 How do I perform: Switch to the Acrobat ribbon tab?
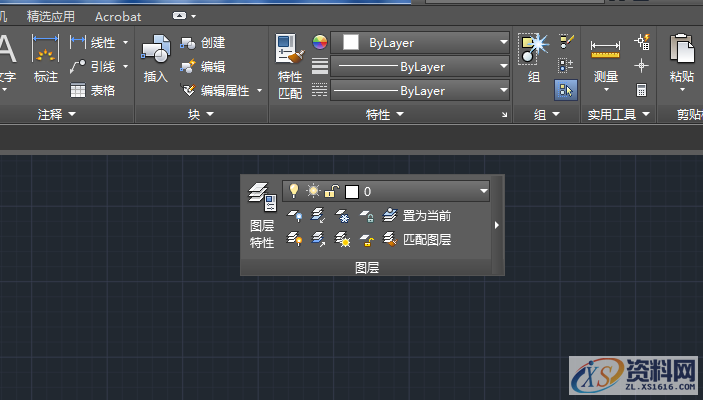(x=118, y=16)
